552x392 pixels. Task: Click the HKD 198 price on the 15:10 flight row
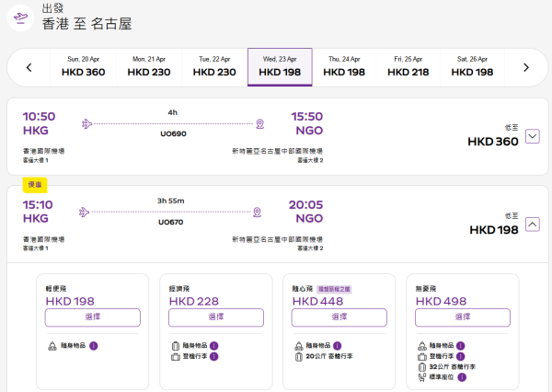[494, 230]
